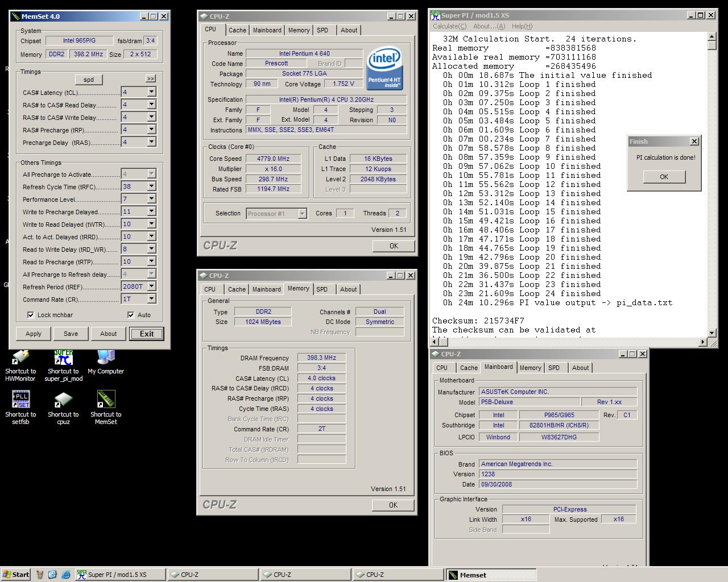
Task: Open the Start menu
Action: [x=16, y=575]
